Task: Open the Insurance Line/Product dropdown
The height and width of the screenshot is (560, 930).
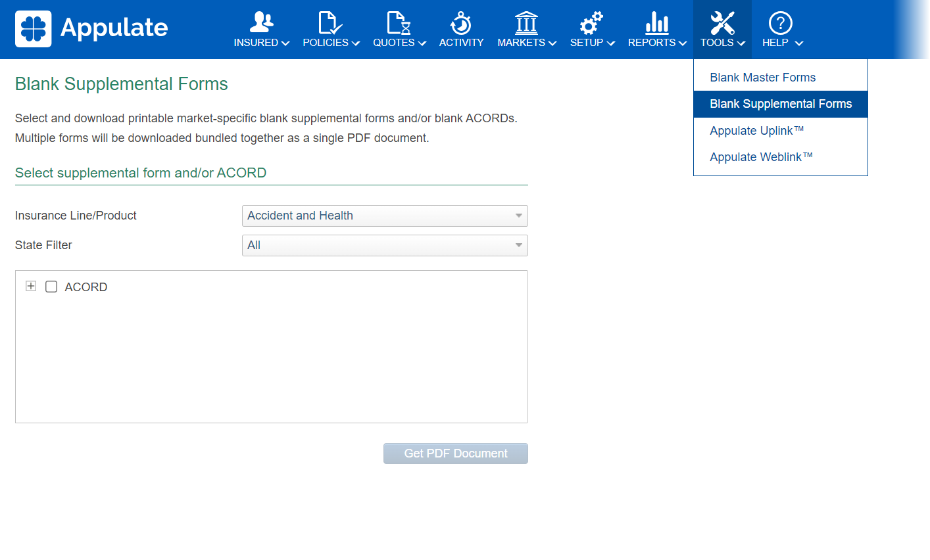Action: (x=385, y=216)
